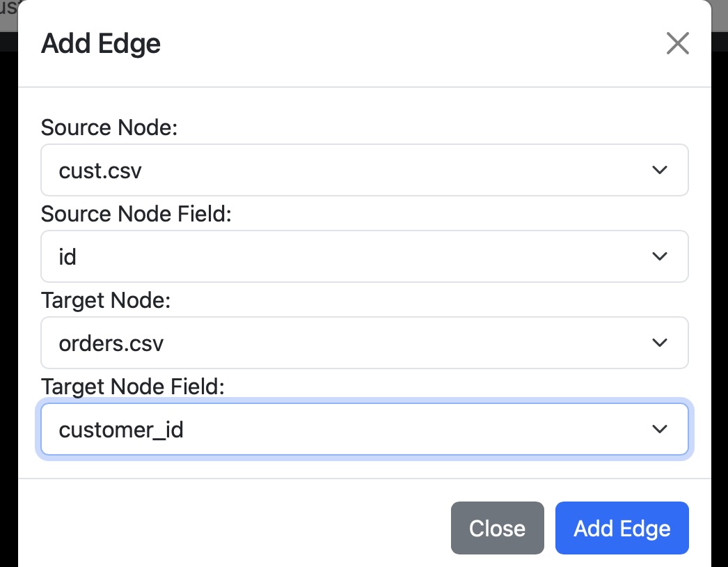Screen dimensions: 728x567
Task: Select the cust.csv value text
Action: click(100, 171)
